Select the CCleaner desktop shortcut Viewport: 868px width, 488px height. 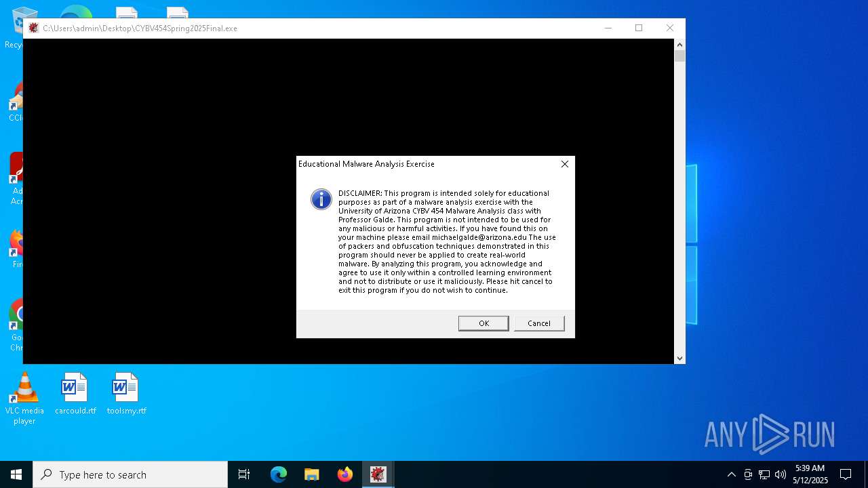pyautogui.click(x=15, y=102)
